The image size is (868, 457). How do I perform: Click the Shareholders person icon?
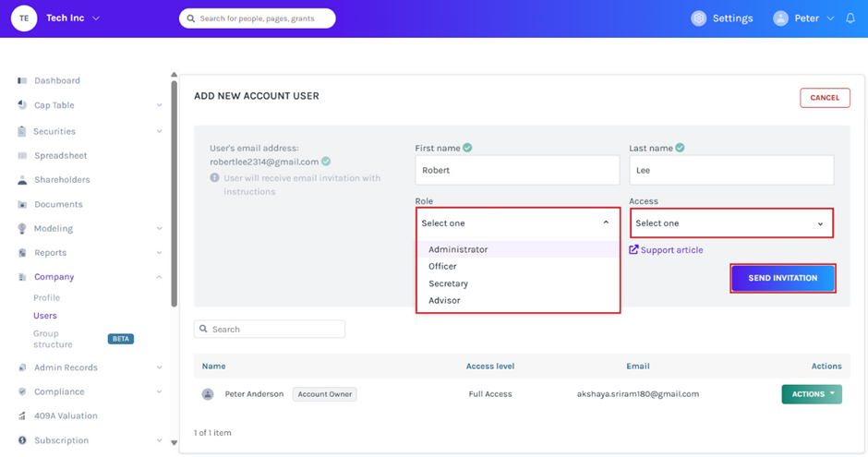tap(22, 180)
